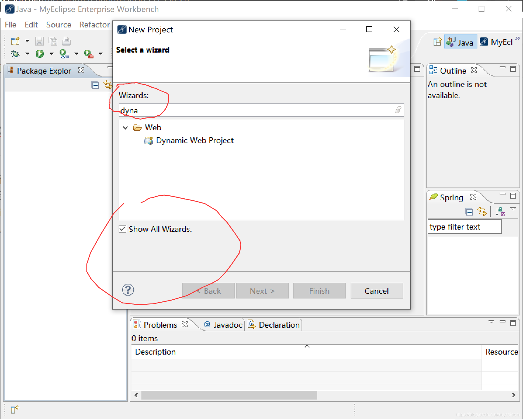Viewport: 523px width, 420px height.
Task: Open the Debug dropdown arrow
Action: 27,54
